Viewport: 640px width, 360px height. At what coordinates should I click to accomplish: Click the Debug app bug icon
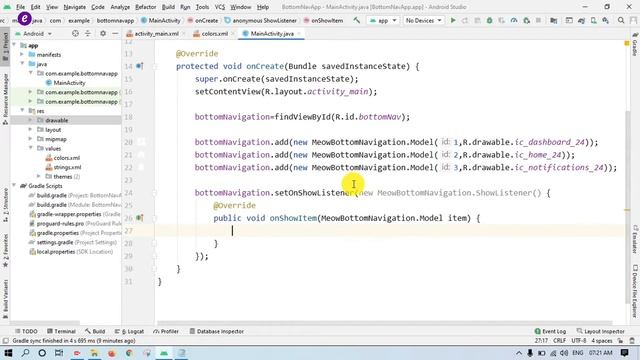click(489, 20)
